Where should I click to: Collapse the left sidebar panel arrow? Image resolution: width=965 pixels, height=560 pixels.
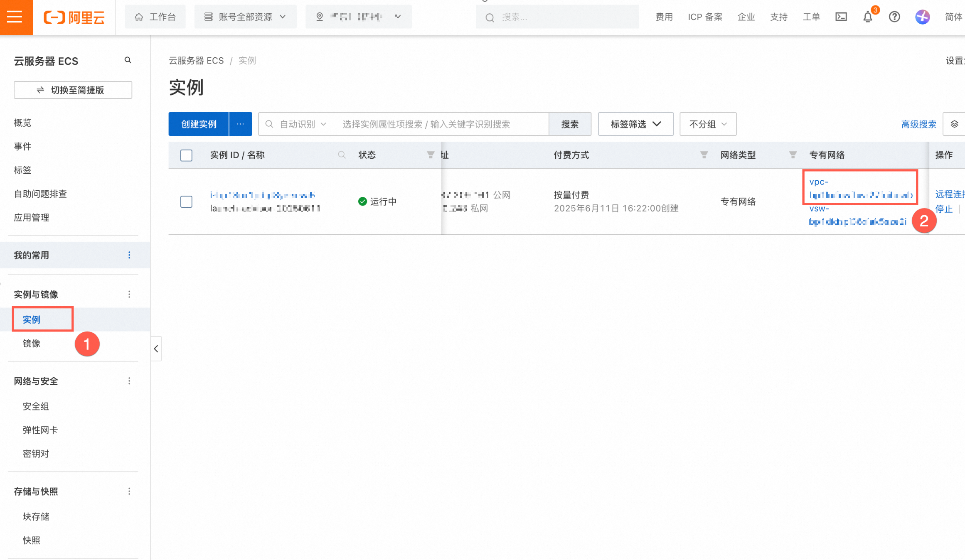156,349
